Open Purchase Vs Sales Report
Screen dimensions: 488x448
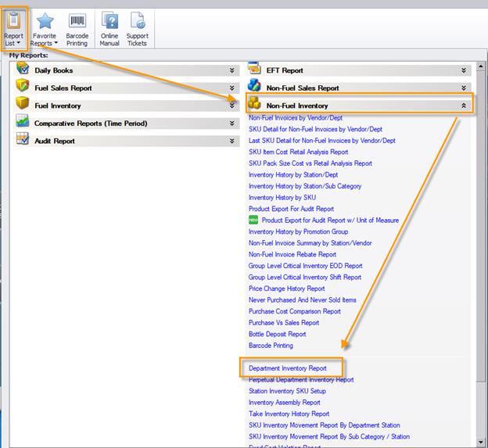[x=284, y=322]
